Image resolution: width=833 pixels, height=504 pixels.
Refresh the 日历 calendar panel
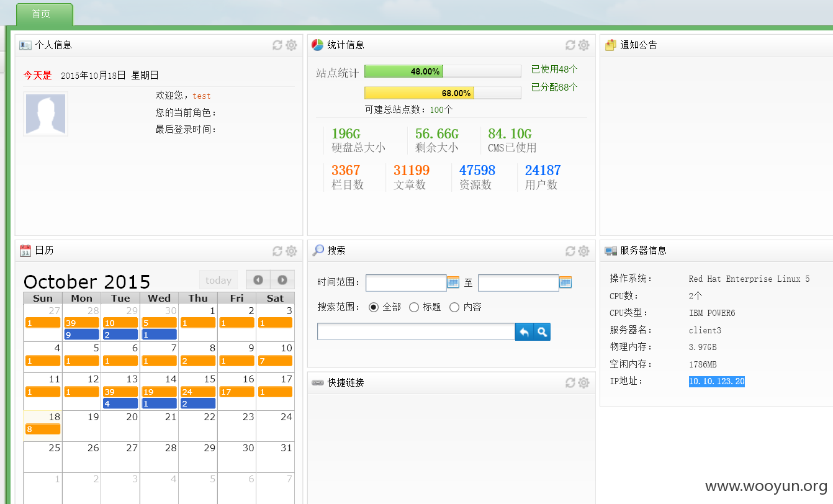[x=277, y=251]
